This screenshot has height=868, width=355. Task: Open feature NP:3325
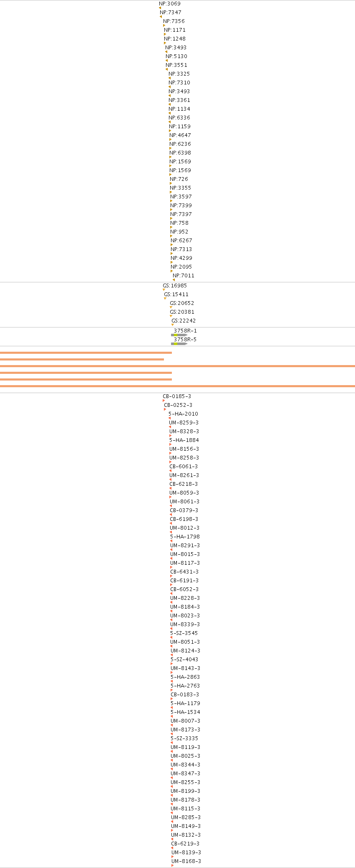click(179, 74)
